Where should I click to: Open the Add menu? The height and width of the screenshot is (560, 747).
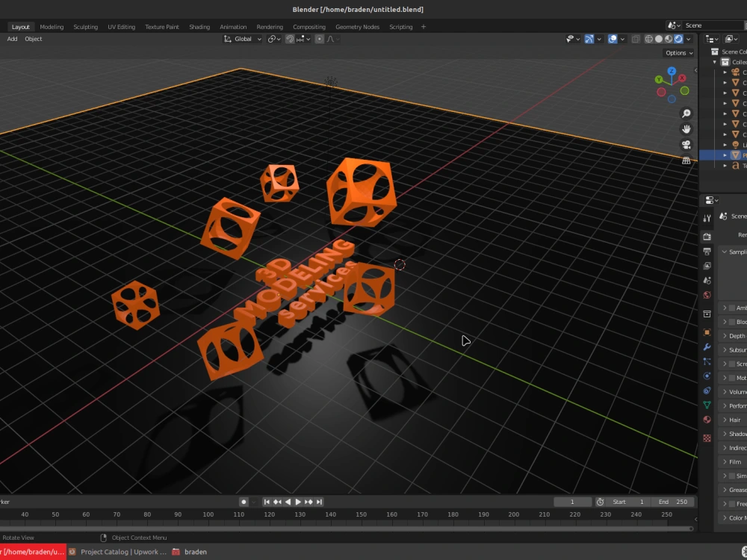[x=13, y=39]
